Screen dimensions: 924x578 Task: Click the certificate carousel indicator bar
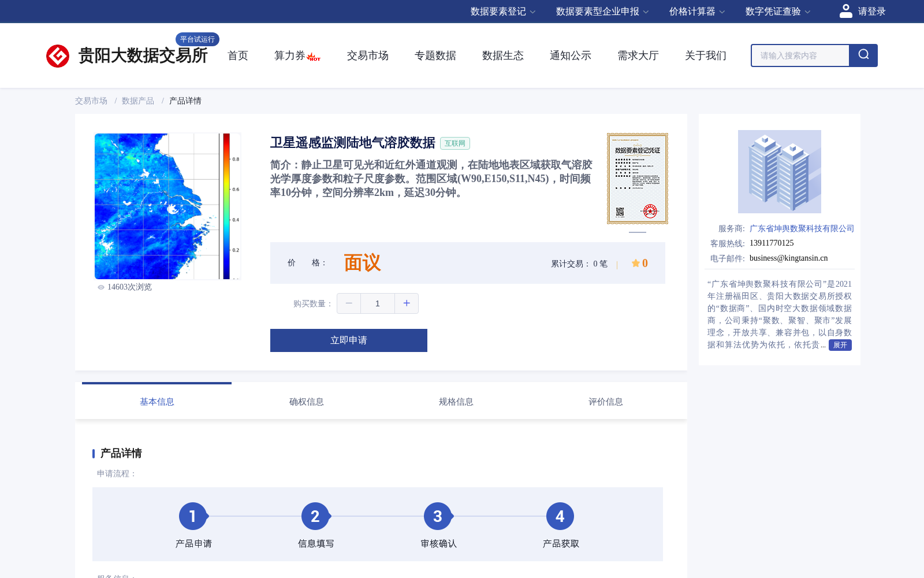coord(638,232)
